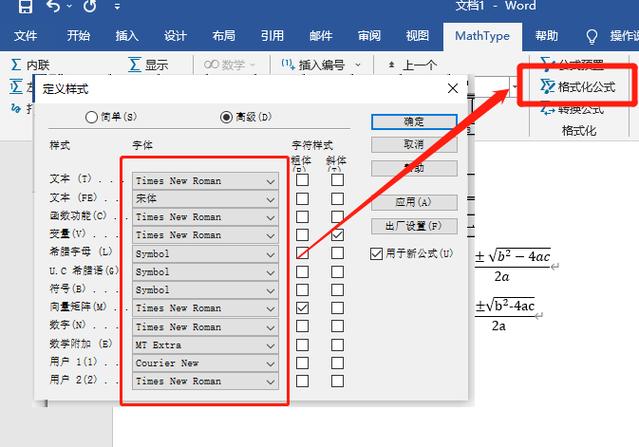The width and height of the screenshot is (639, 447).
Task: Expand the 插入编号 dropdown arrow
Action: tap(358, 65)
